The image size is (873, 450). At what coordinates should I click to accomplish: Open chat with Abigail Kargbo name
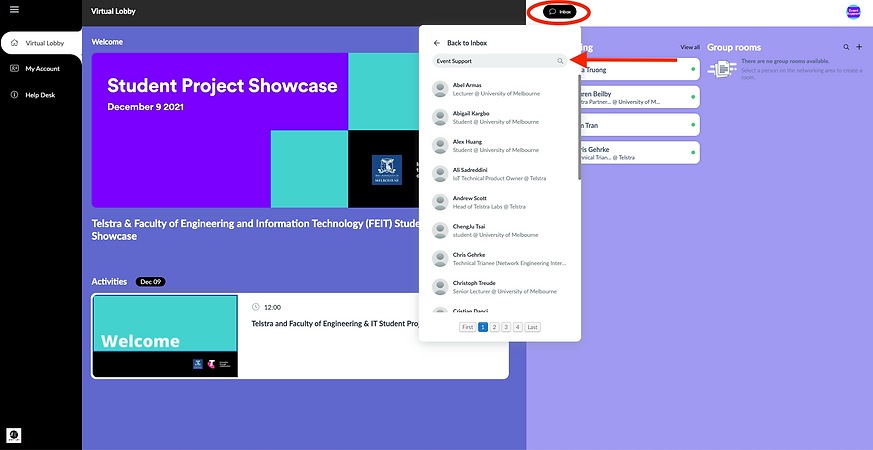coord(471,114)
